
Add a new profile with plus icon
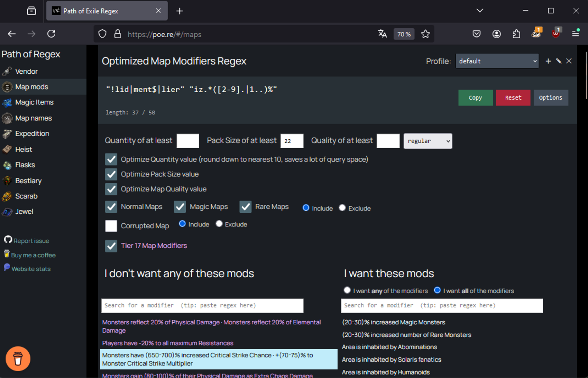coord(548,61)
